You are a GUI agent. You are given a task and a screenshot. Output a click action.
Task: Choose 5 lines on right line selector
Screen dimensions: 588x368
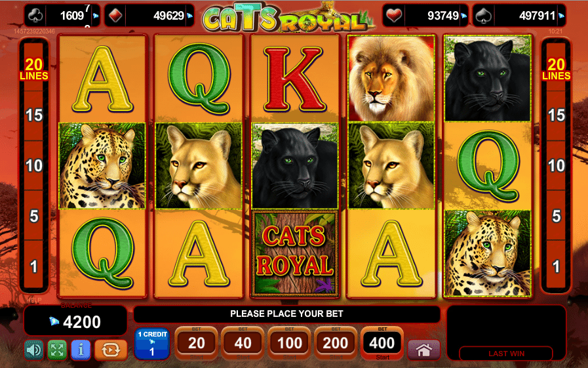[556, 216]
